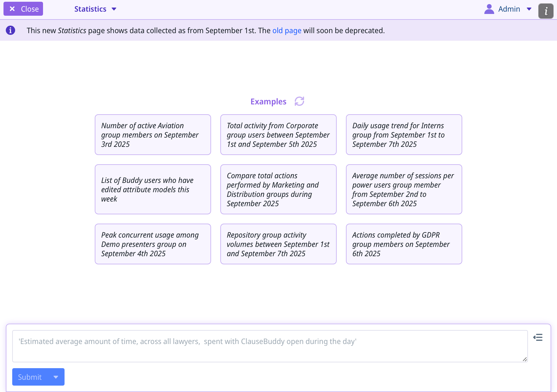557x392 pixels.
Task: Click the info icon in top-right corner
Action: pos(546,11)
